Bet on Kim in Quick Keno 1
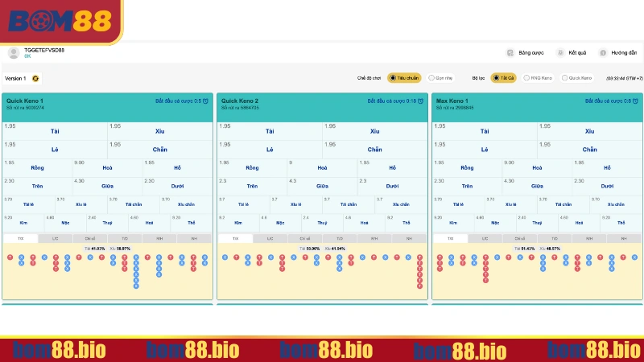Screen dimensions: 644x362 [23, 223]
